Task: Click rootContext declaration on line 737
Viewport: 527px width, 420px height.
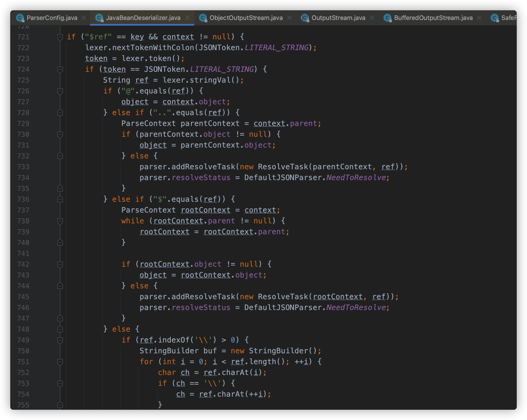Action: tap(206, 210)
